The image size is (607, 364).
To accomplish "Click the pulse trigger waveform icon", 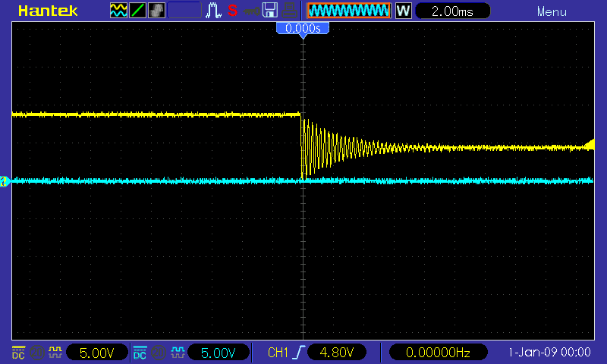I will tap(213, 11).
